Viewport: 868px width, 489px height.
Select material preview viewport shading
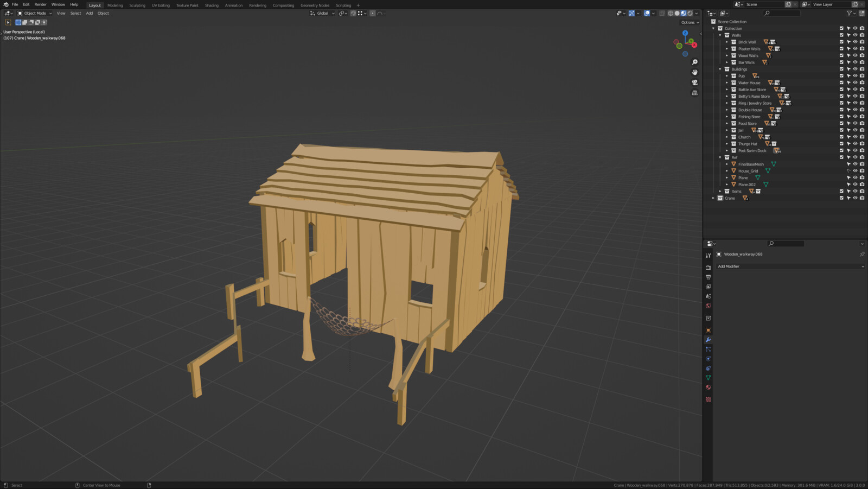(684, 13)
